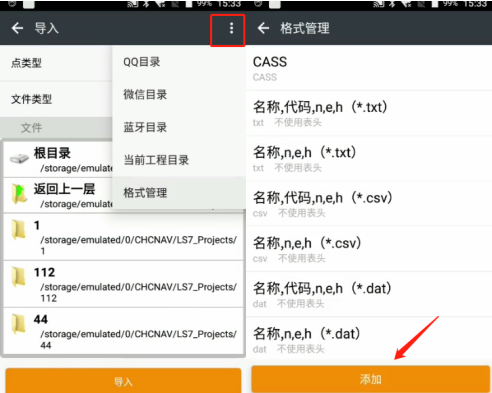Select format 名称,代码,n,e,h (*.txt)
This screenshot has height=393, width=492.
[x=369, y=113]
